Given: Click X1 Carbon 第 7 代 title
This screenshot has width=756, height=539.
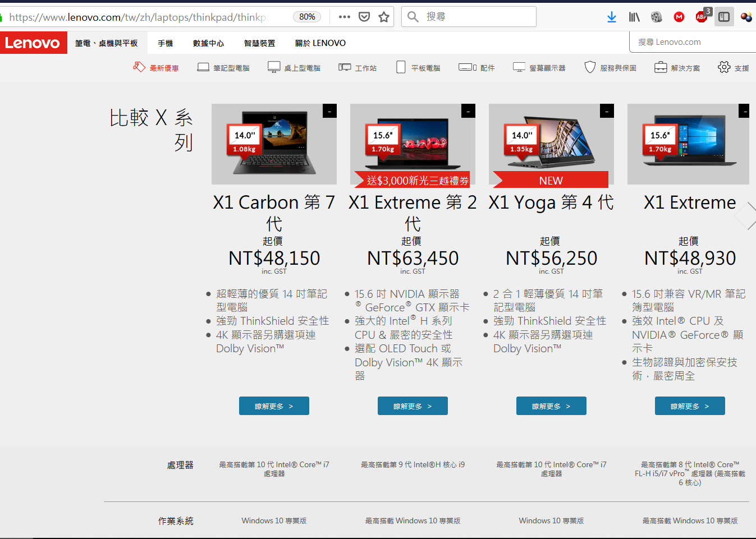Looking at the screenshot, I should 274,213.
